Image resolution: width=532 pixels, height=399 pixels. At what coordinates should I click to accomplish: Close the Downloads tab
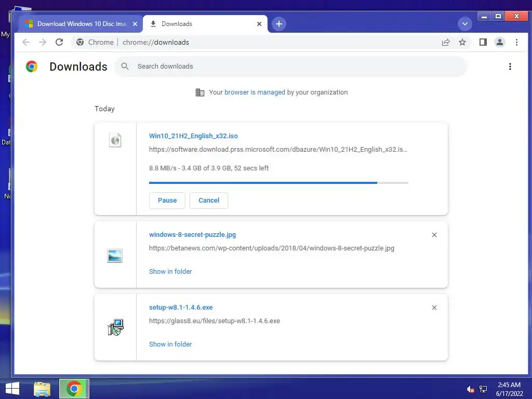pyautogui.click(x=259, y=24)
